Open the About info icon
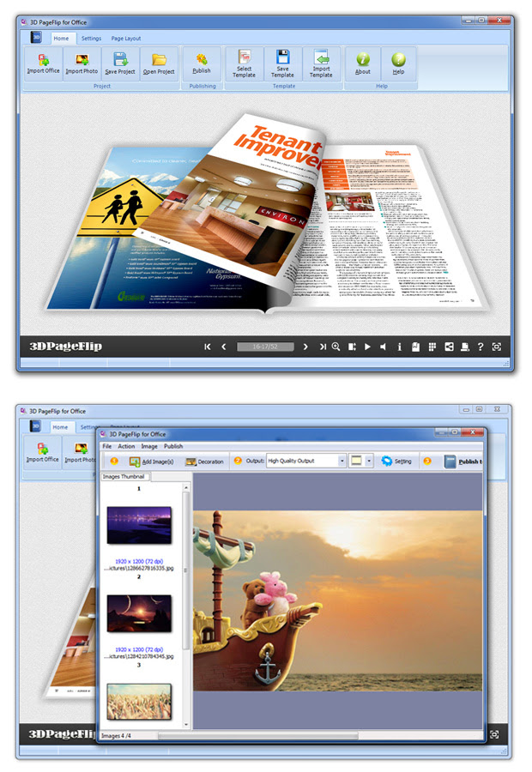Viewport: 532px width, 772px height. tap(363, 63)
